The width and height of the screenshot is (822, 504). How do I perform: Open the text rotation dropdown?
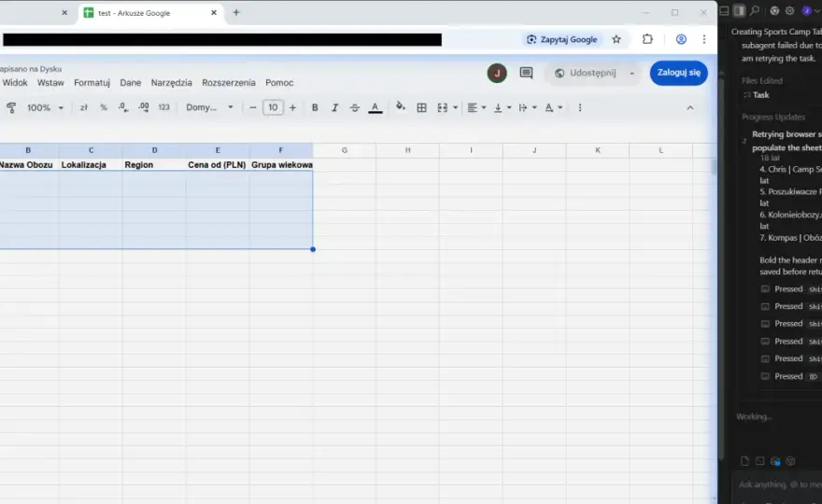[x=553, y=107]
